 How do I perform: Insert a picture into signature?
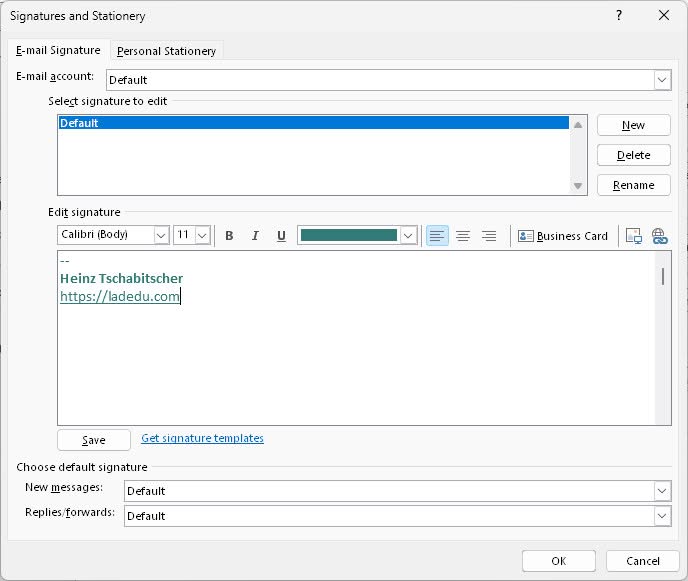click(x=634, y=236)
